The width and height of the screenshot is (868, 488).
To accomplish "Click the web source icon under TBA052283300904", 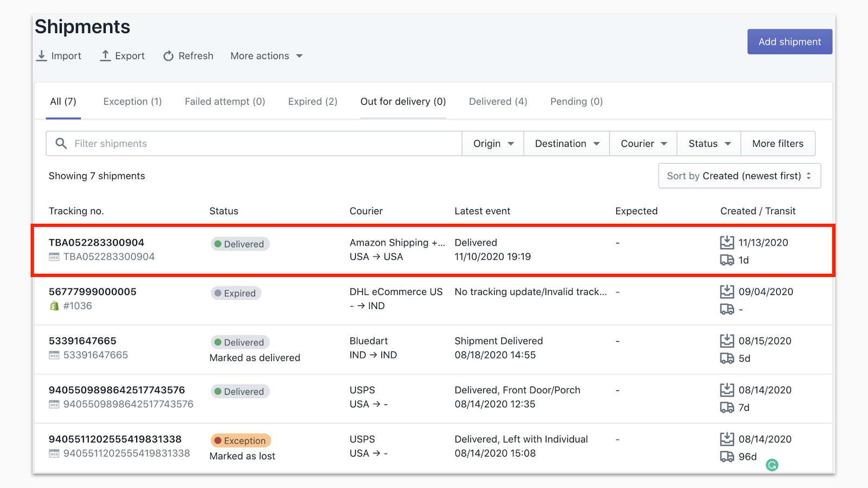I will click(x=54, y=257).
